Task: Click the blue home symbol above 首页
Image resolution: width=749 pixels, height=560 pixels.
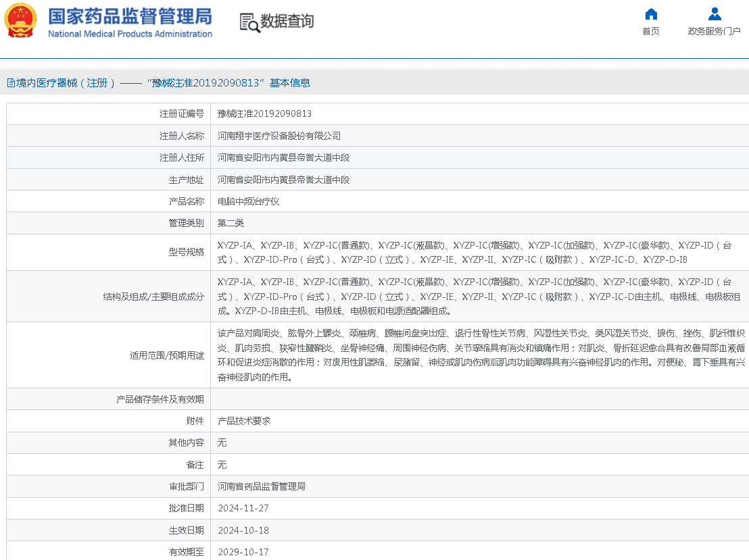Action: coord(650,14)
